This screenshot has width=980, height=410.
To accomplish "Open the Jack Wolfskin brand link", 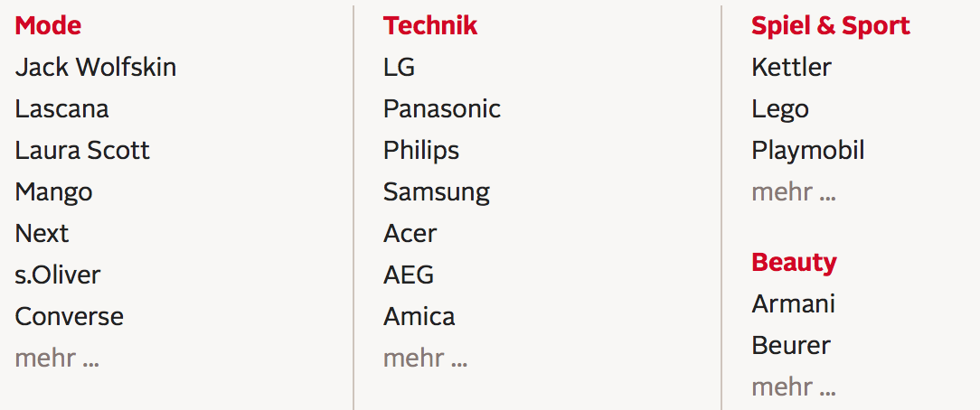I will point(96,68).
